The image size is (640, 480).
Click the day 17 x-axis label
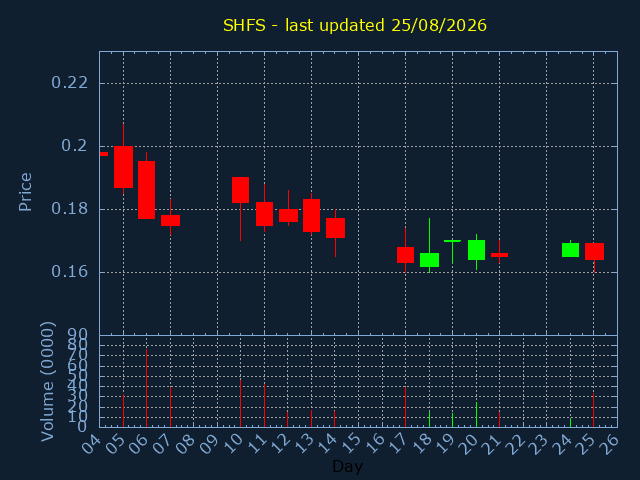click(398, 444)
